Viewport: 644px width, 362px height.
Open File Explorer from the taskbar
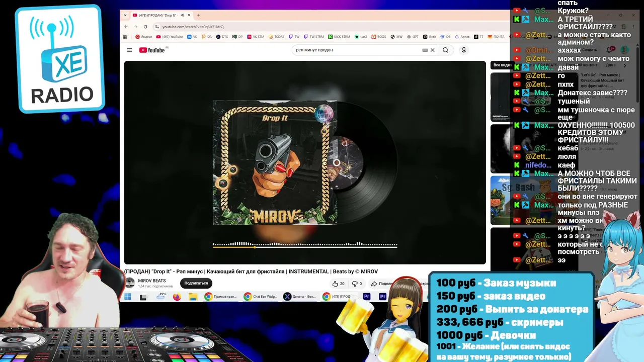click(x=193, y=297)
